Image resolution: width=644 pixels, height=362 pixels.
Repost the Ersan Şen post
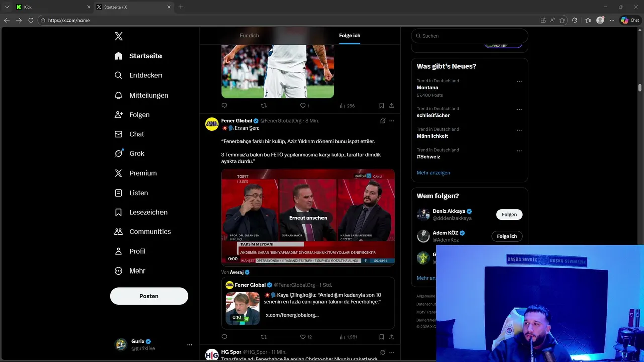[264, 337]
